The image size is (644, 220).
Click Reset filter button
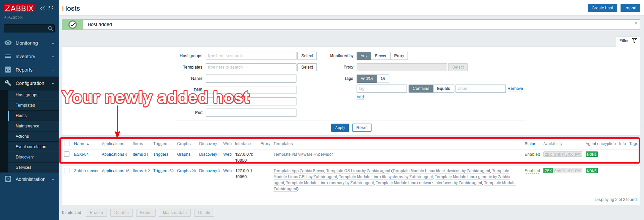pos(362,128)
